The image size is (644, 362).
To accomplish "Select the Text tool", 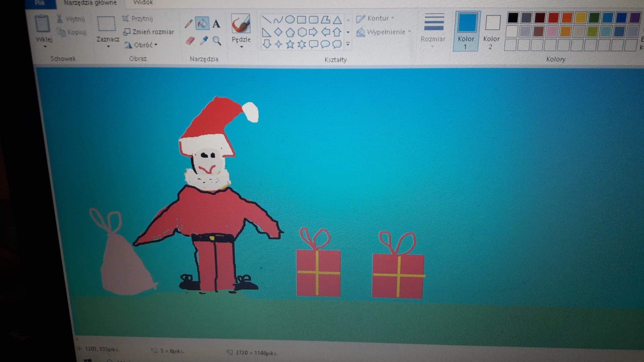I will coord(216,24).
